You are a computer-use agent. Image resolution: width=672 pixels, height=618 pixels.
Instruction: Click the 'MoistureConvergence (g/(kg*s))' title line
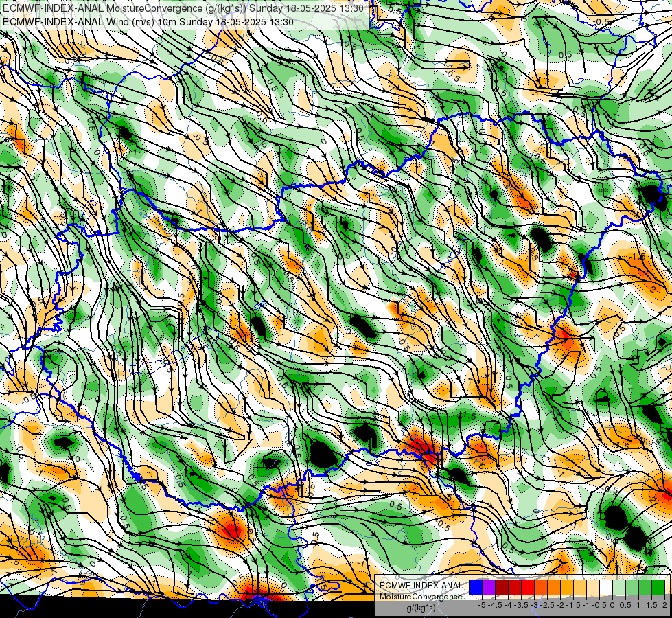[183, 8]
